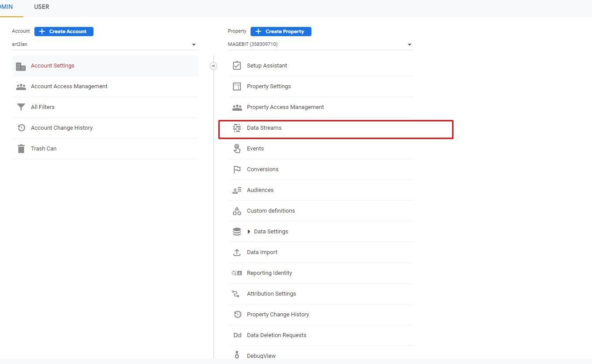Open the MAGEBIT property dropdown
The image size is (592, 364).
(x=321, y=45)
